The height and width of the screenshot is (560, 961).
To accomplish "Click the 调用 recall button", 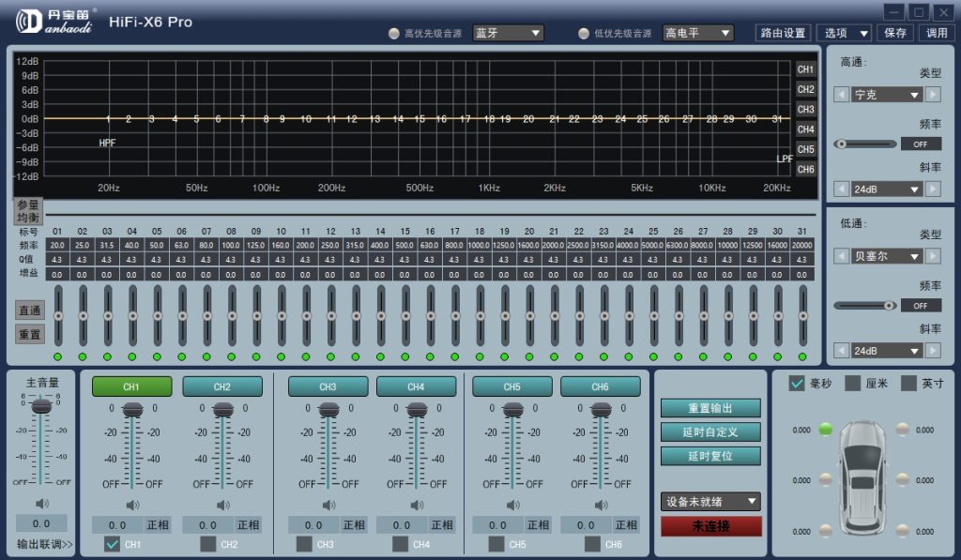I will point(937,33).
